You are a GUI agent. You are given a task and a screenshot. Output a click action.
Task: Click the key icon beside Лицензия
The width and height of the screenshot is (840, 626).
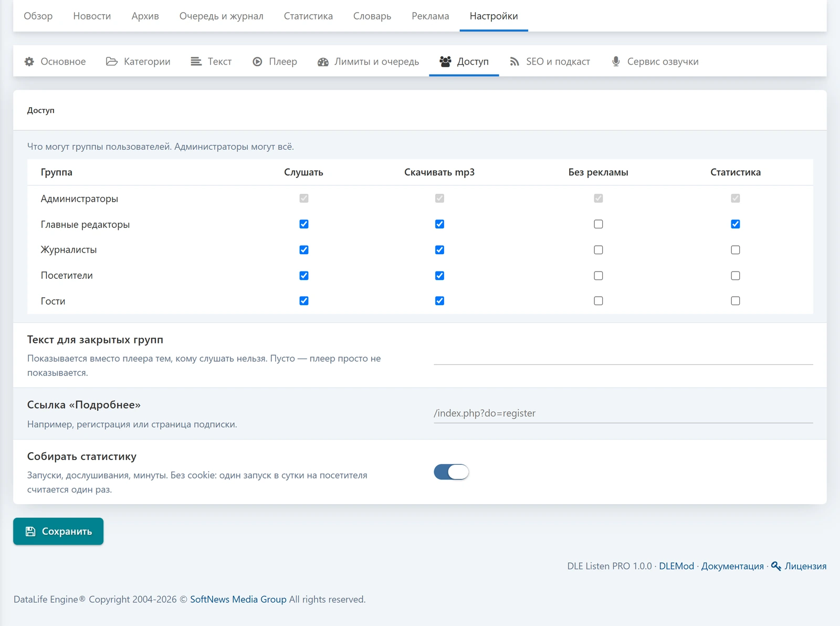click(x=776, y=566)
